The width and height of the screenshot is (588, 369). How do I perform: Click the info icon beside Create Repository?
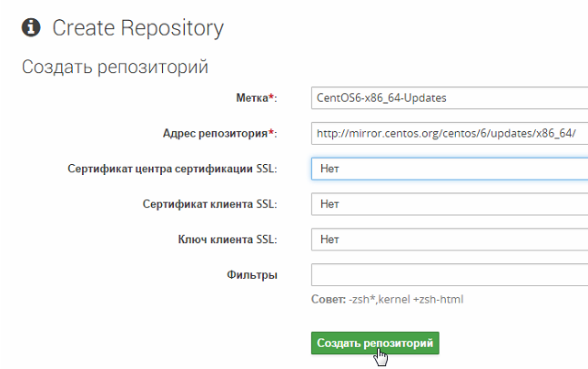31,27
